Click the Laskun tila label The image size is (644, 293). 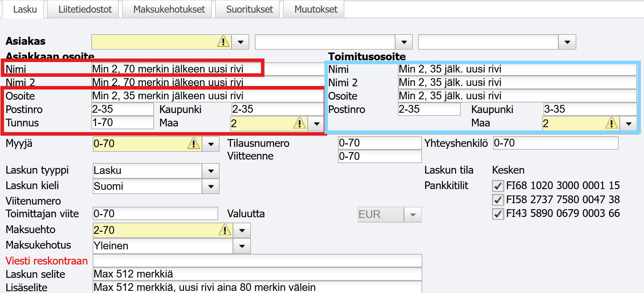pyautogui.click(x=449, y=170)
